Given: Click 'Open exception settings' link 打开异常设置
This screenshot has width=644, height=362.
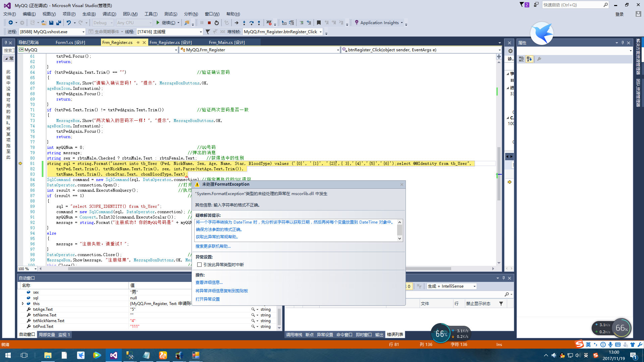Looking at the screenshot, I should pos(208,299).
